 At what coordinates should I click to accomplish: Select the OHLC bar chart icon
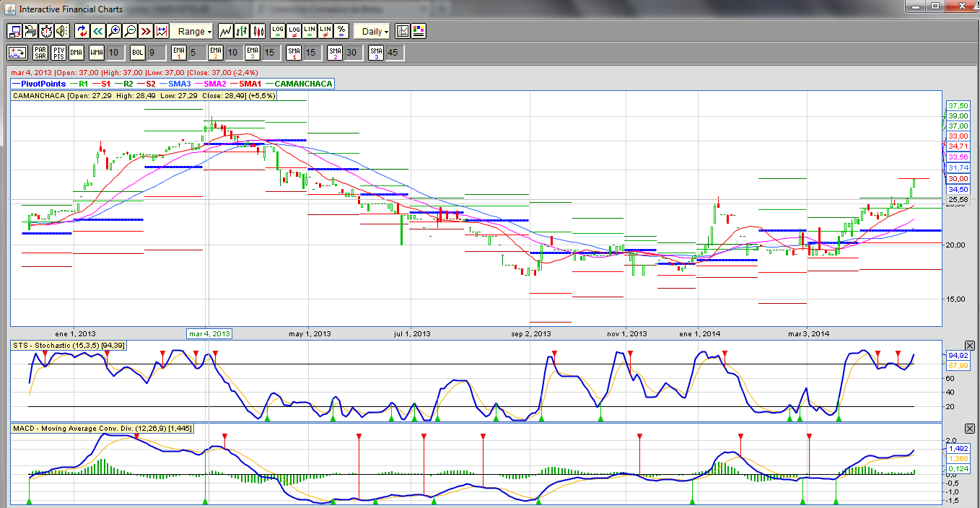click(242, 31)
